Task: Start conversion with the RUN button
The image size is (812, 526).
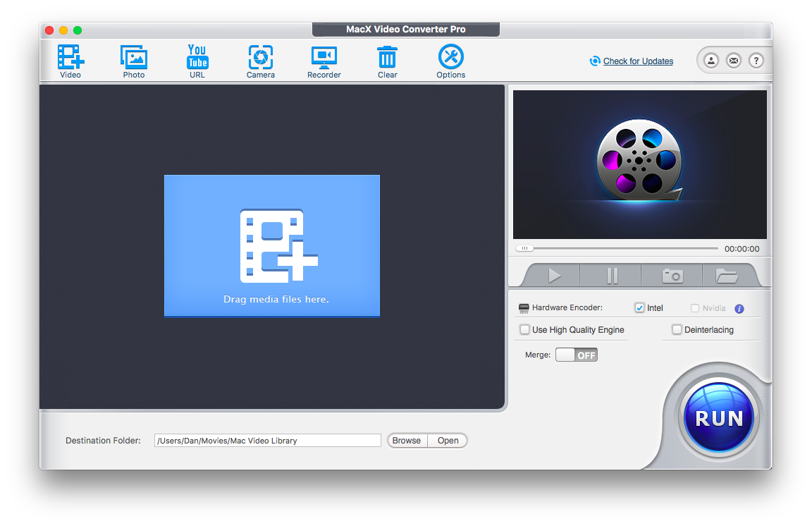Action: [x=719, y=417]
